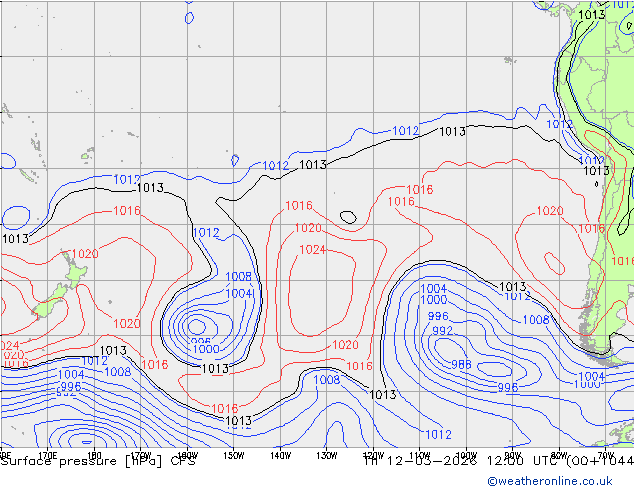Click the small blue closed contour at top
Viewport: 634px width, 490px height.
[190, 17]
